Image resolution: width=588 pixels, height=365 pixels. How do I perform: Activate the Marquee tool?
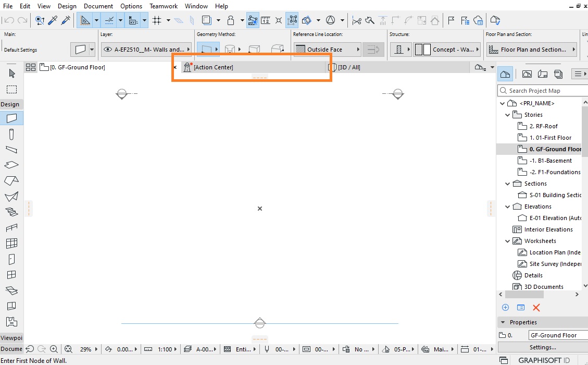click(11, 89)
